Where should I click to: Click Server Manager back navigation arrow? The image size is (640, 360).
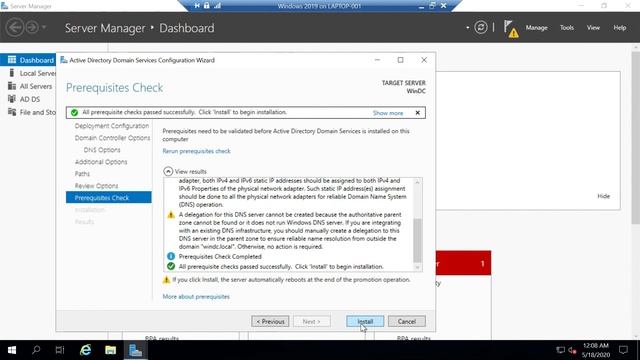point(15,28)
